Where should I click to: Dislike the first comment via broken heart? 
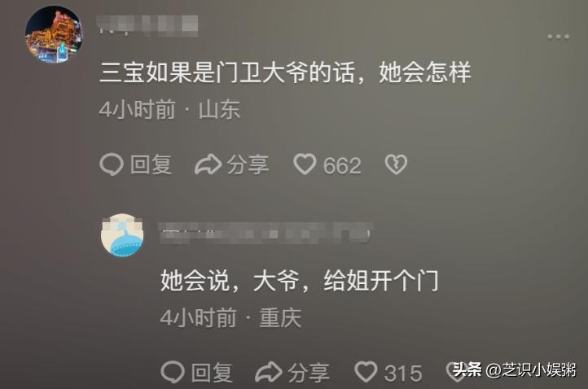(396, 164)
